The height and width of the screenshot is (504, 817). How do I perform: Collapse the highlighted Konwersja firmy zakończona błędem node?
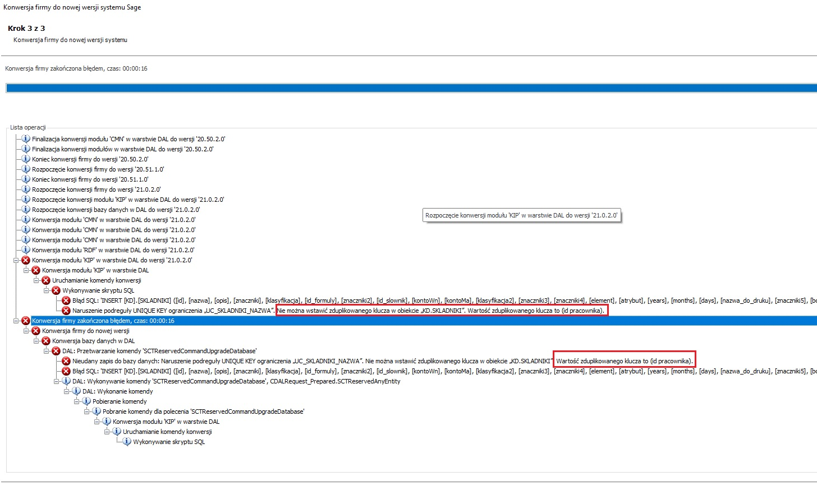[16, 321]
